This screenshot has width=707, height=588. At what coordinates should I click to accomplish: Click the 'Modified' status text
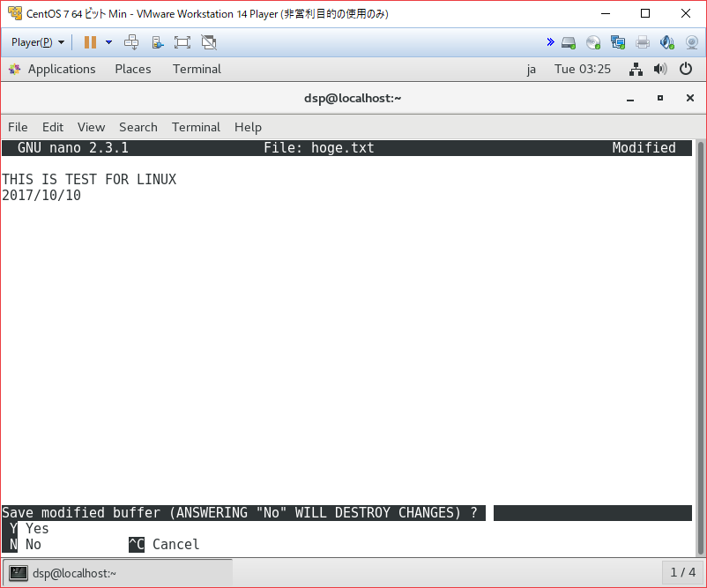[644, 148]
